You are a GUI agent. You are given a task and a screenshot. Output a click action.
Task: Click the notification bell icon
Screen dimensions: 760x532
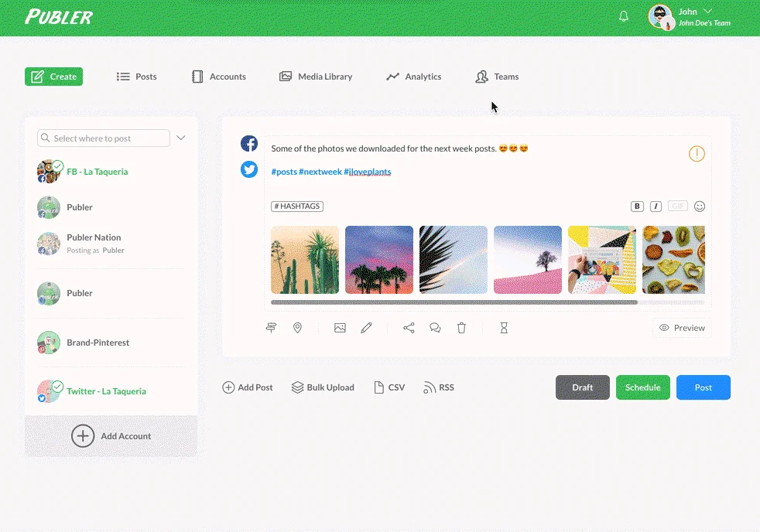(624, 16)
